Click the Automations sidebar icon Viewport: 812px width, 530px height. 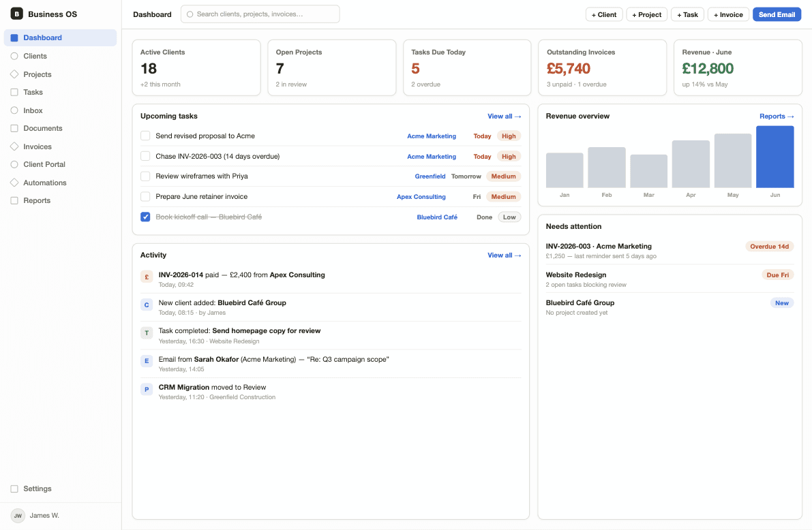pyautogui.click(x=14, y=182)
